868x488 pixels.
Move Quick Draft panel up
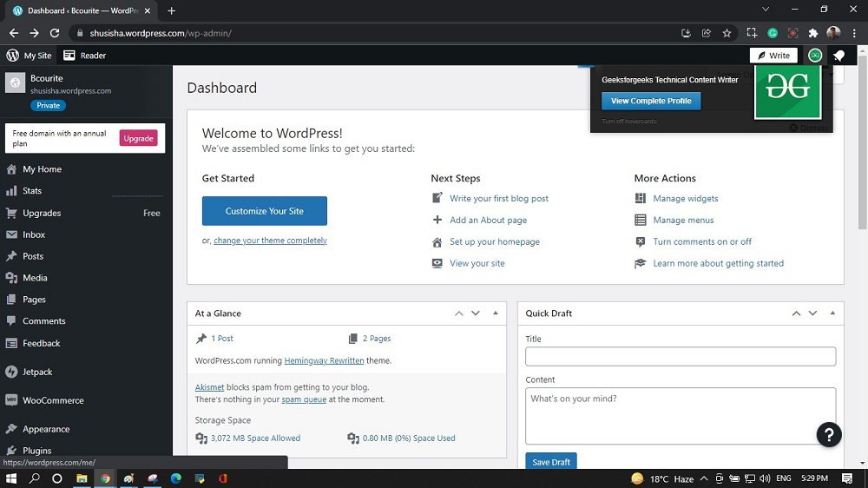click(x=796, y=313)
